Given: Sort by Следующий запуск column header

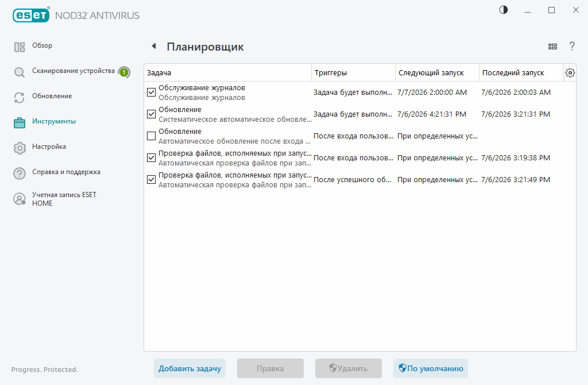Looking at the screenshot, I should 437,73.
